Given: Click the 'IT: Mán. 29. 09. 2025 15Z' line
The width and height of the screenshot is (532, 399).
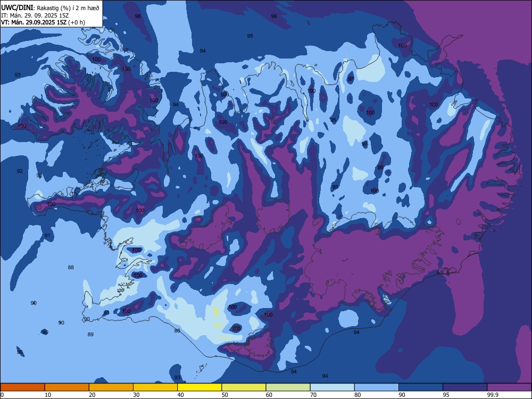Looking at the screenshot, I should coord(35,15).
